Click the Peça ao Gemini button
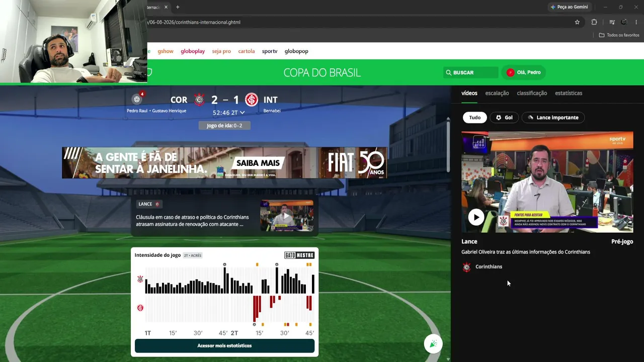This screenshot has width=644, height=362. click(569, 7)
